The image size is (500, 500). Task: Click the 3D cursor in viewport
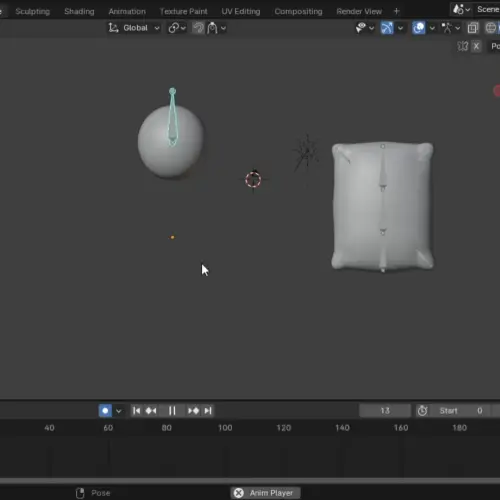tap(253, 180)
